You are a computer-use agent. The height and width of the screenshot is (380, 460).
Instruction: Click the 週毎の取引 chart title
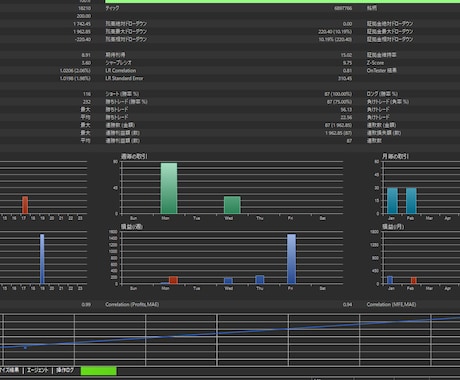(134, 156)
